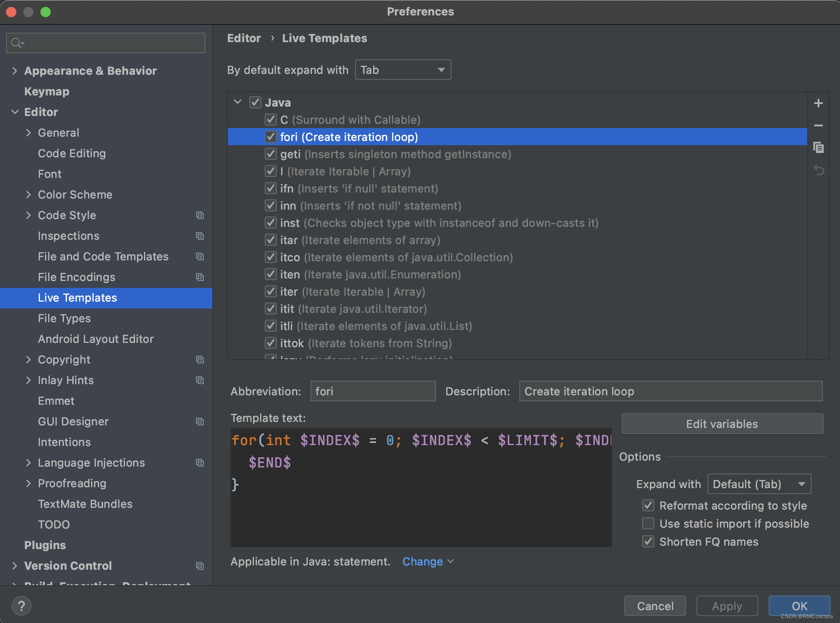Viewport: 840px width, 623px height.
Task: Select File Types in the sidebar
Action: (64, 318)
